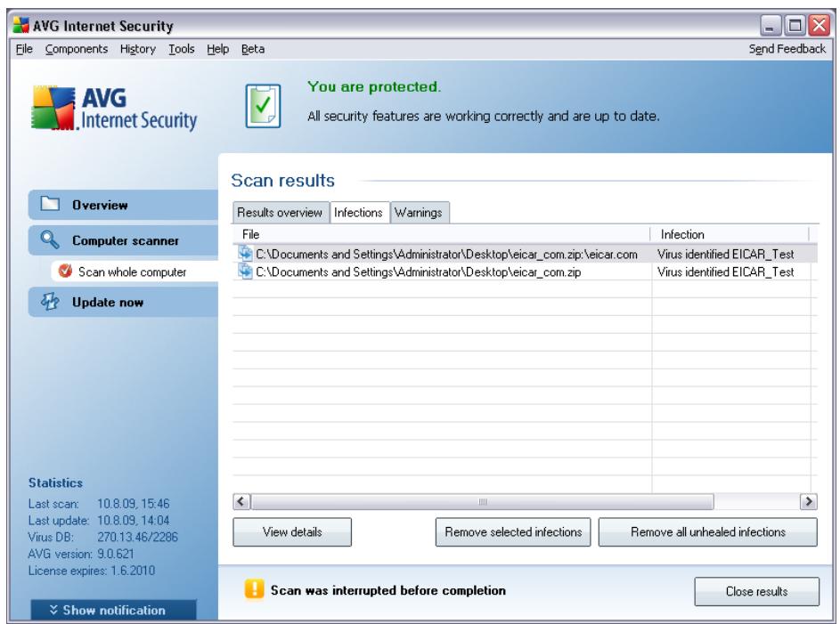
Task: Switch to the Results overview tab
Action: pos(280,213)
